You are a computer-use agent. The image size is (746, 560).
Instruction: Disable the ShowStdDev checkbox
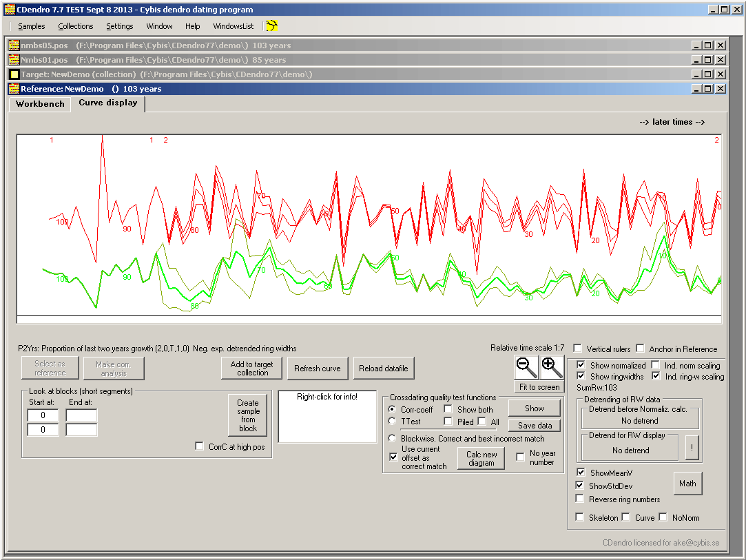click(x=579, y=486)
